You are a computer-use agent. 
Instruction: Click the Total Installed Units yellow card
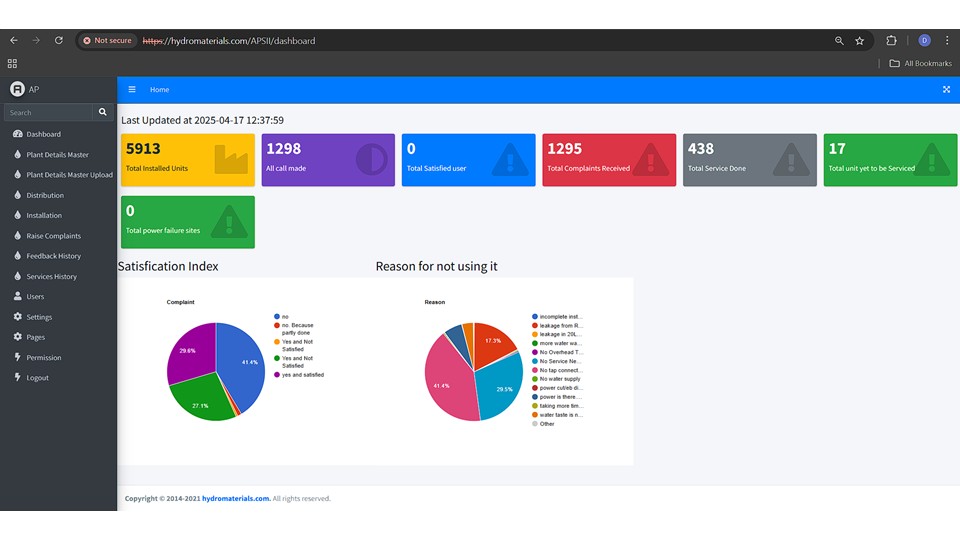[x=187, y=160]
